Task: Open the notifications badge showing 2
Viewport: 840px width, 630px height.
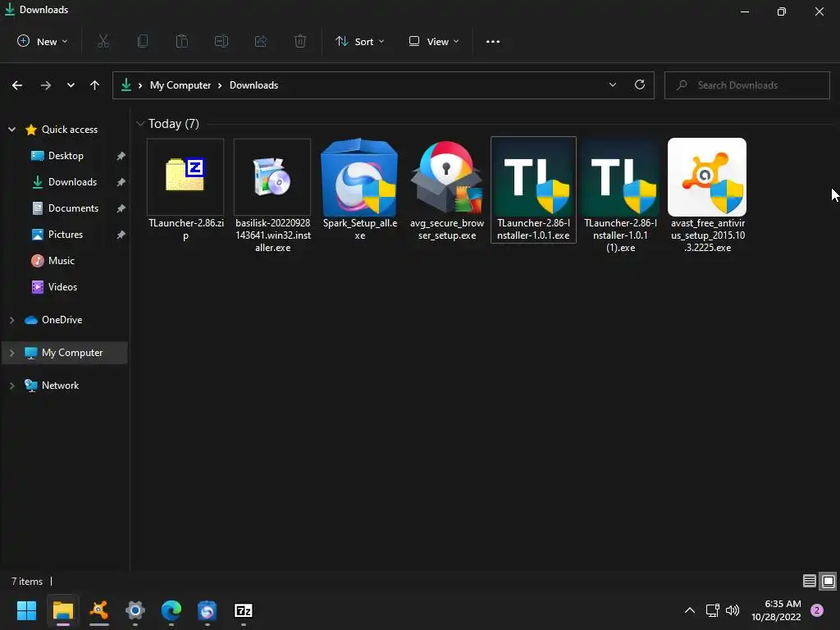Action: click(816, 610)
